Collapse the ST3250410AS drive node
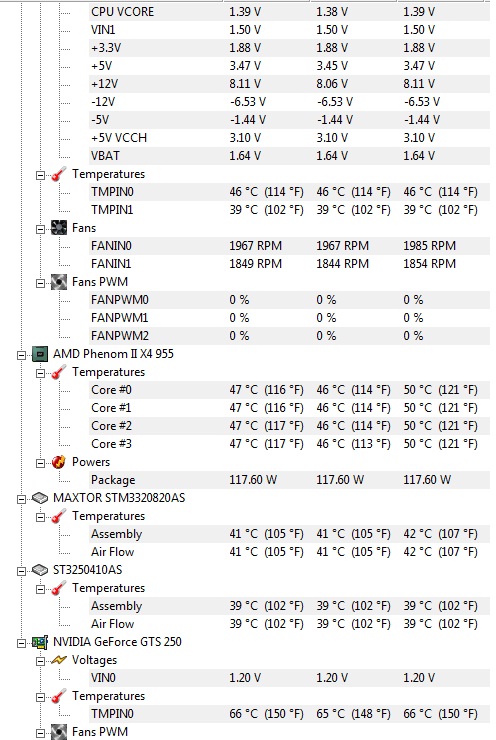The width and height of the screenshot is (496, 740). coord(21,571)
